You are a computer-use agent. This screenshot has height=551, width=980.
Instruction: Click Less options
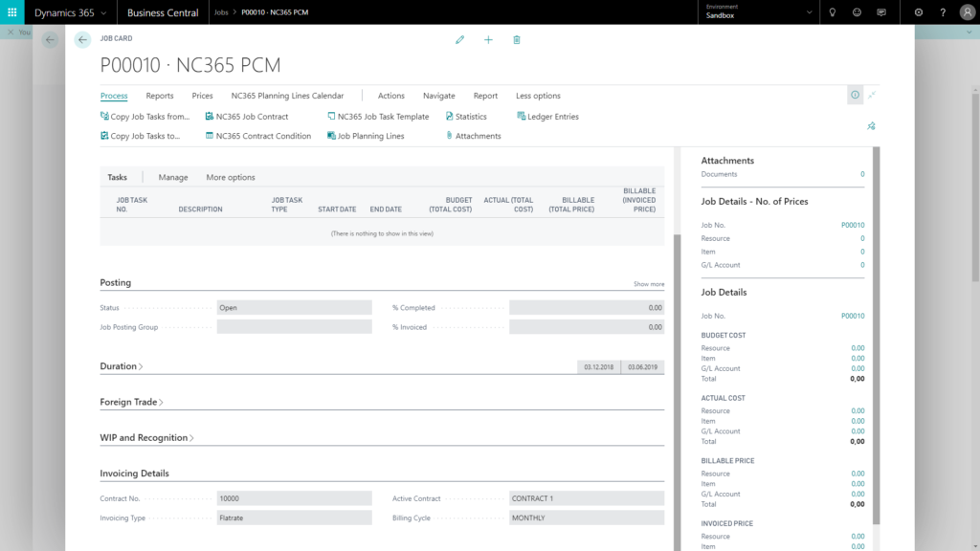pyautogui.click(x=538, y=96)
